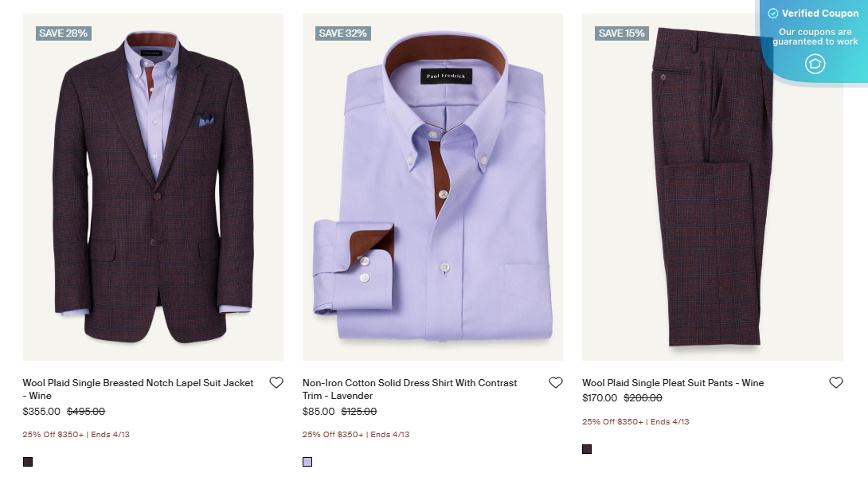Click the SAVE 15% badge on the pants

(x=621, y=33)
